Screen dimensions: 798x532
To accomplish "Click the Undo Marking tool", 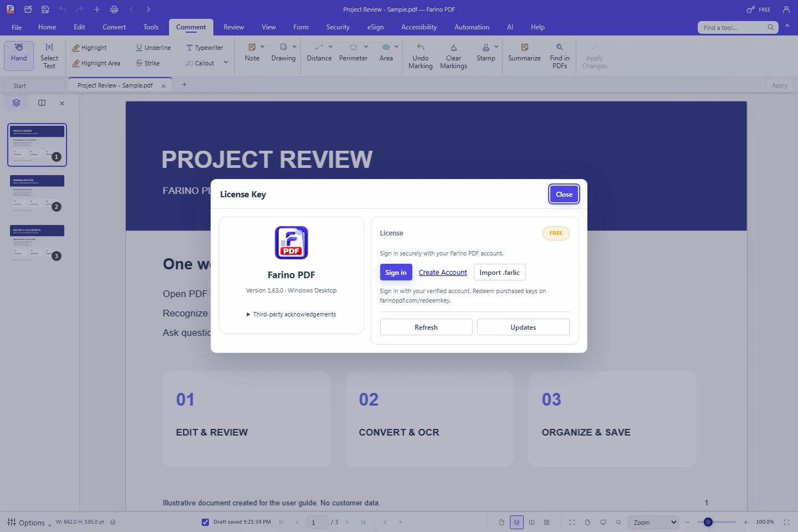I will 421,56.
